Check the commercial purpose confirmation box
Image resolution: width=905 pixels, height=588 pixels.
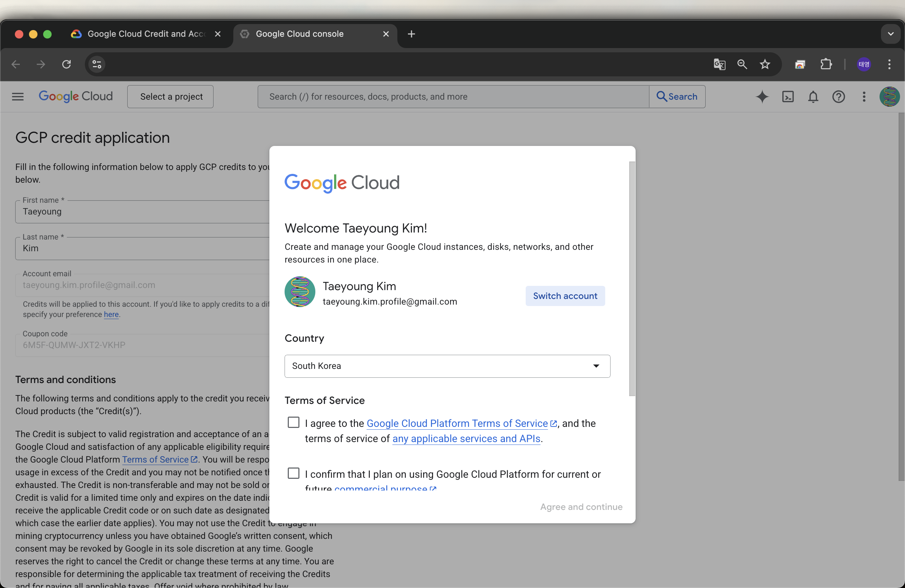(293, 474)
